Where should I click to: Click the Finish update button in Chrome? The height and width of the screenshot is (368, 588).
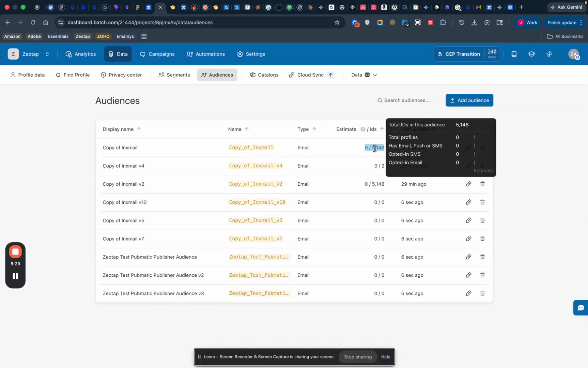click(566, 22)
